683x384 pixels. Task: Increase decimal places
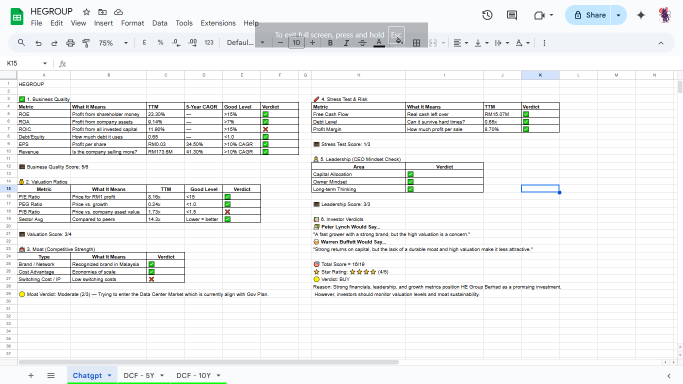click(193, 43)
